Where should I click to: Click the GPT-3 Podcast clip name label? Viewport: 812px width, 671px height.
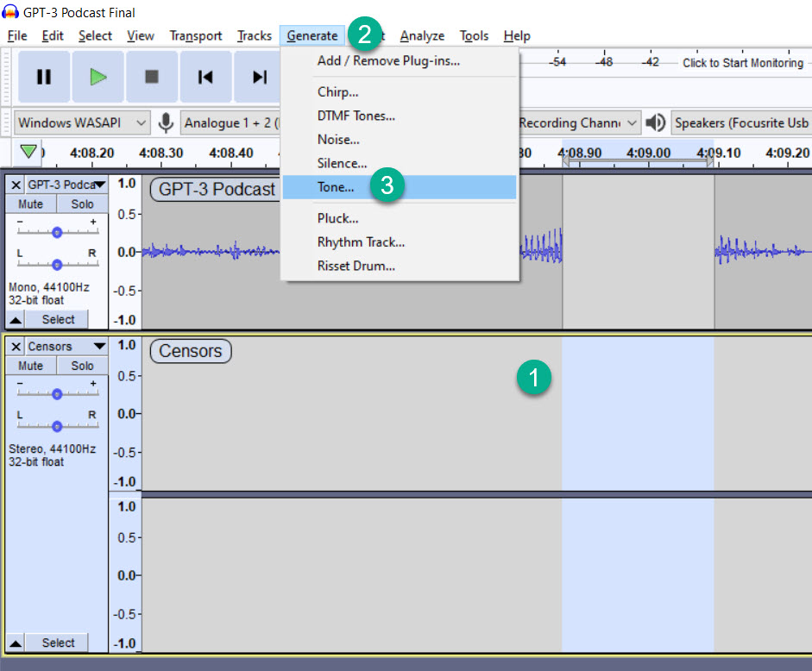[x=217, y=189]
